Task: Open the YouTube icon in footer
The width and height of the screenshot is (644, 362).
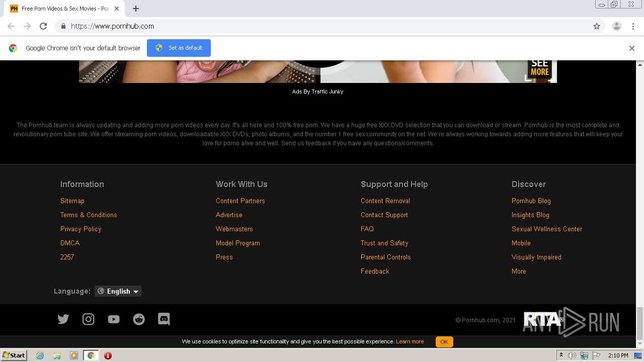Action: (114, 319)
